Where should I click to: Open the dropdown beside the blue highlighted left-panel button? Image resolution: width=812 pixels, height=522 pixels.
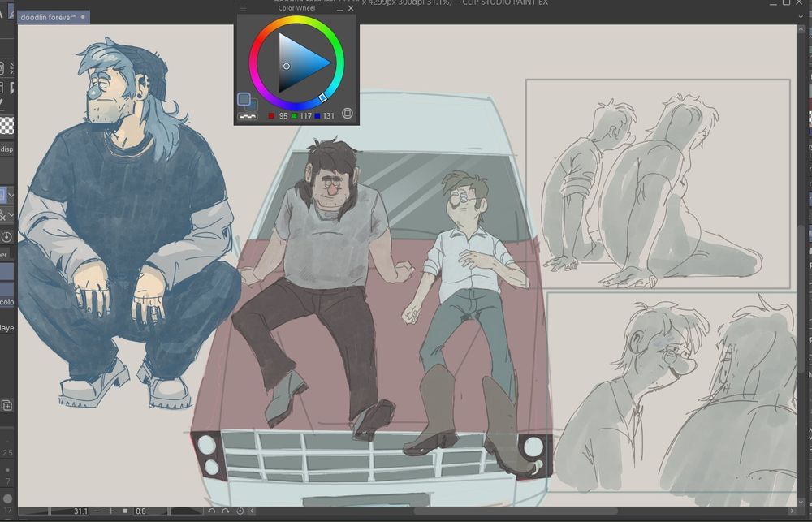[11, 195]
